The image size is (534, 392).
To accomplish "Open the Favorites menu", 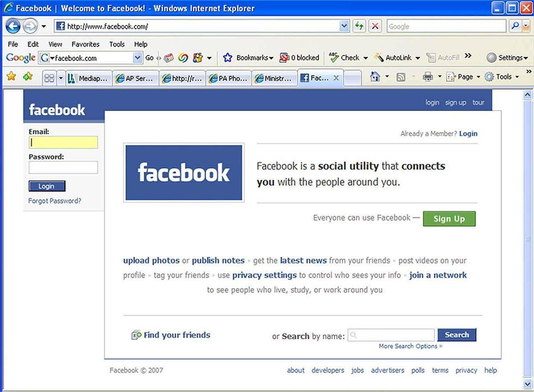I will [85, 44].
